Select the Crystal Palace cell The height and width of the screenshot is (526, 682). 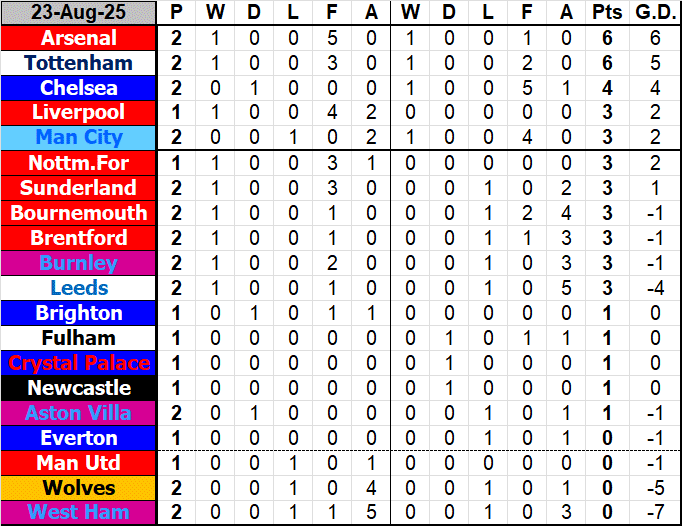pos(79,363)
